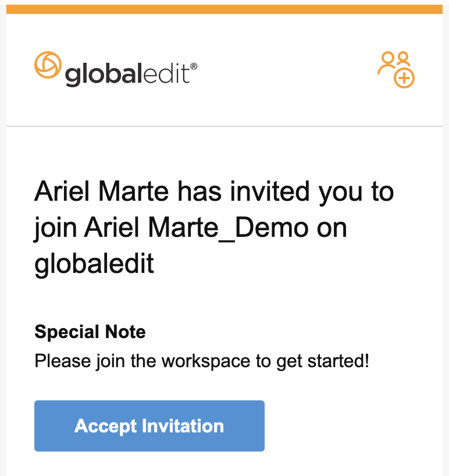
Task: Click the word "join" in the heading
Action: [x=55, y=228]
